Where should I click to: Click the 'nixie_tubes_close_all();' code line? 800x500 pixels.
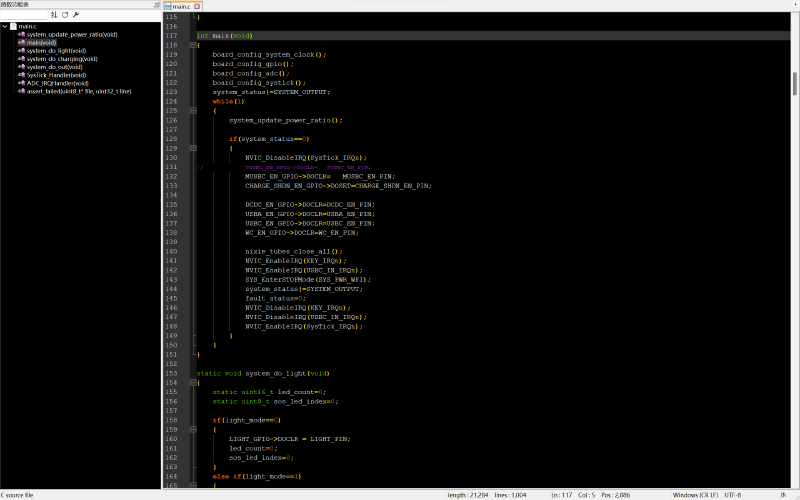pyautogui.click(x=294, y=252)
